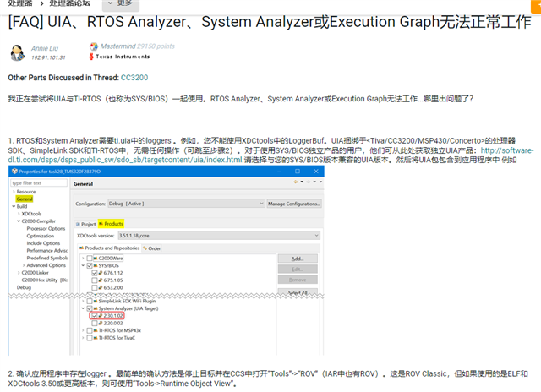Expand the C2000Ware product node
Viewport: 541px width, 392px height.
pyautogui.click(x=83, y=259)
